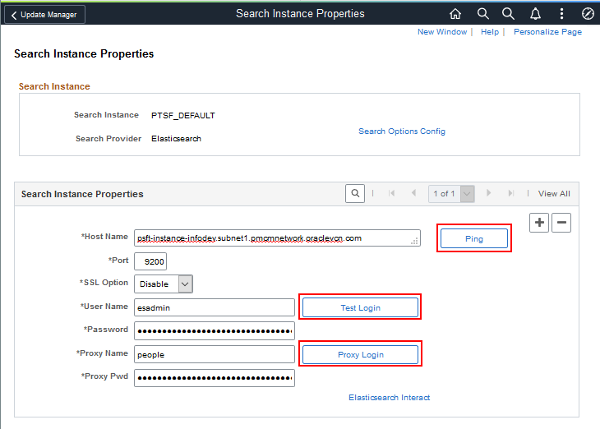Open notifications bell icon
The width and height of the screenshot is (600, 429).
535,14
